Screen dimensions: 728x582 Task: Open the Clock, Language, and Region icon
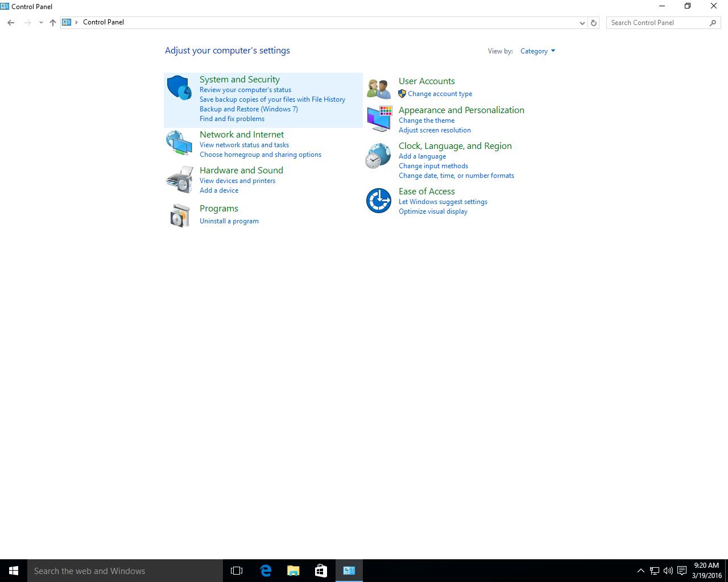[378, 156]
